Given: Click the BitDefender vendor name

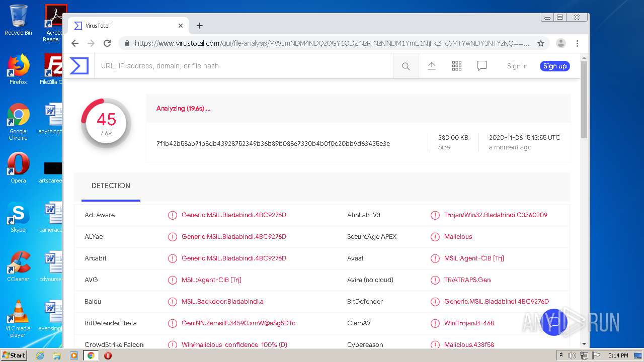Looking at the screenshot, I should tap(365, 302).
